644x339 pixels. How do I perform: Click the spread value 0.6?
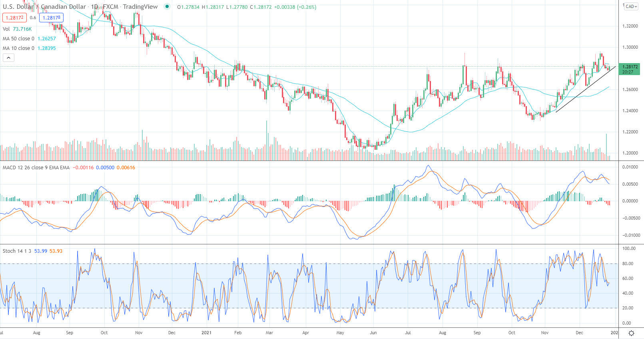(33, 18)
